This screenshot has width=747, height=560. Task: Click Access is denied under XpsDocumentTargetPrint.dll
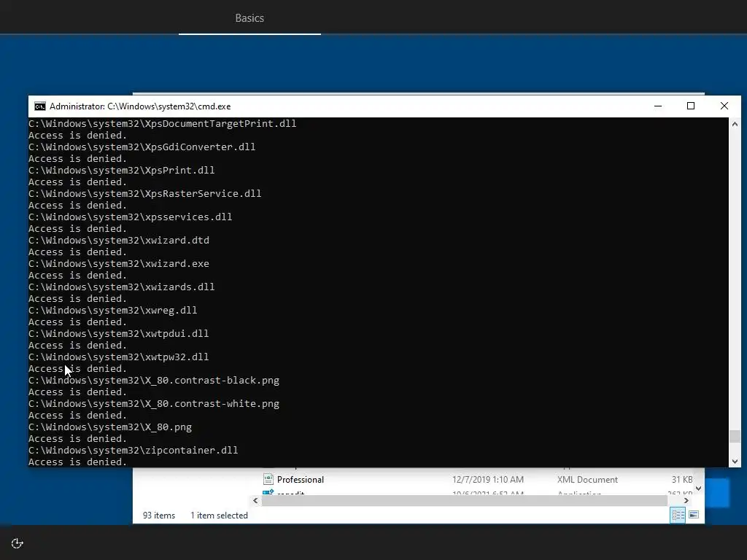coord(77,136)
